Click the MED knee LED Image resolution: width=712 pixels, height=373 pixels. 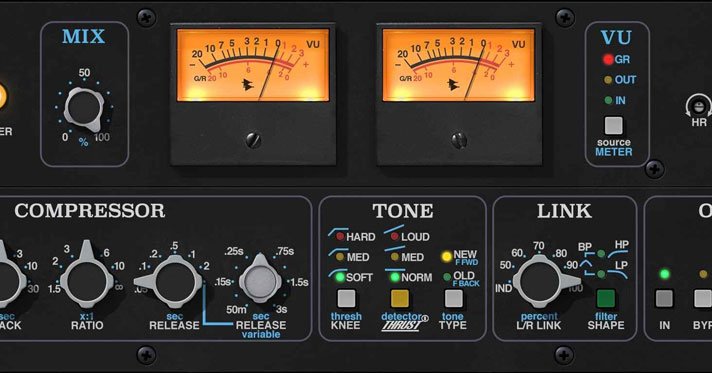pos(340,257)
